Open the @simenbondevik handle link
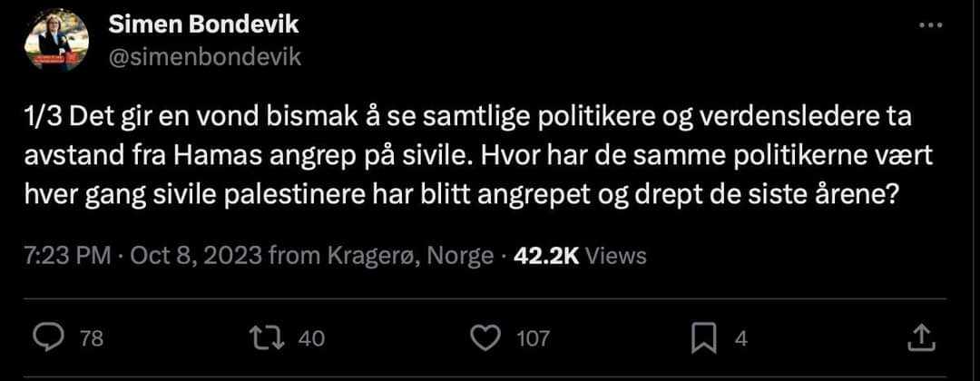This screenshot has width=980, height=381. pos(205,57)
